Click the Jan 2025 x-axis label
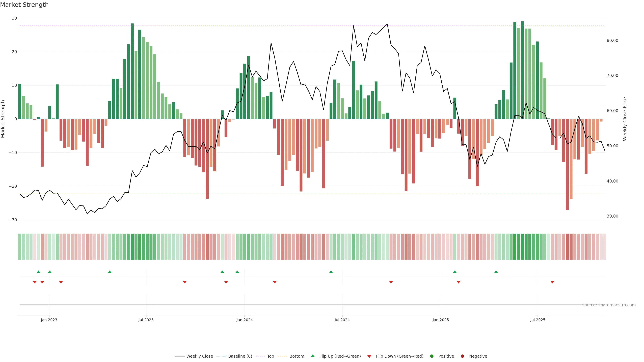The image size is (644, 362). click(x=441, y=320)
